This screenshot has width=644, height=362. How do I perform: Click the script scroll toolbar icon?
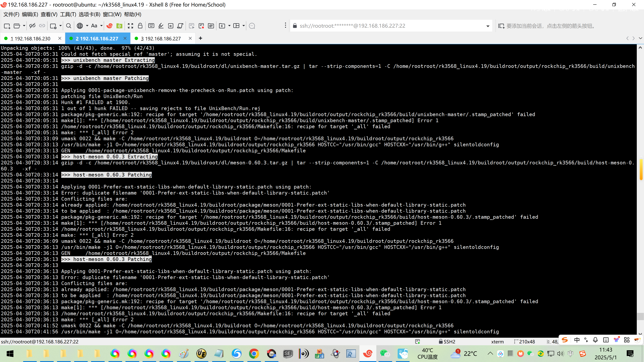click(x=180, y=26)
